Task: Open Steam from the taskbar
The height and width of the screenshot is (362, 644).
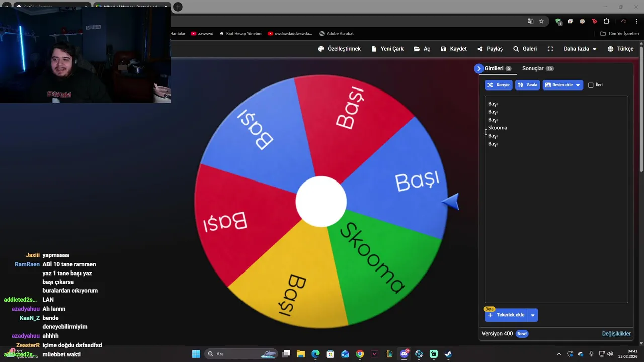Action: coord(448,354)
